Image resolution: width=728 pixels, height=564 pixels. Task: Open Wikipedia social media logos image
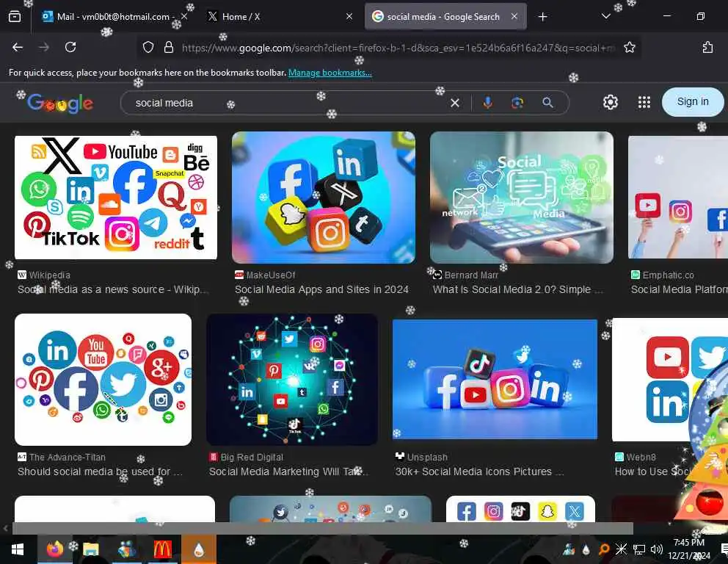[x=116, y=198]
